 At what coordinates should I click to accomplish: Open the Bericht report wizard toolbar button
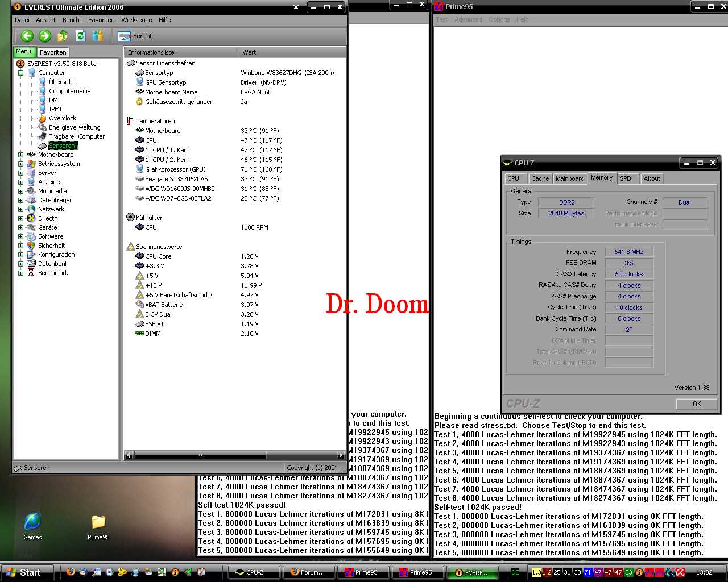click(x=135, y=36)
